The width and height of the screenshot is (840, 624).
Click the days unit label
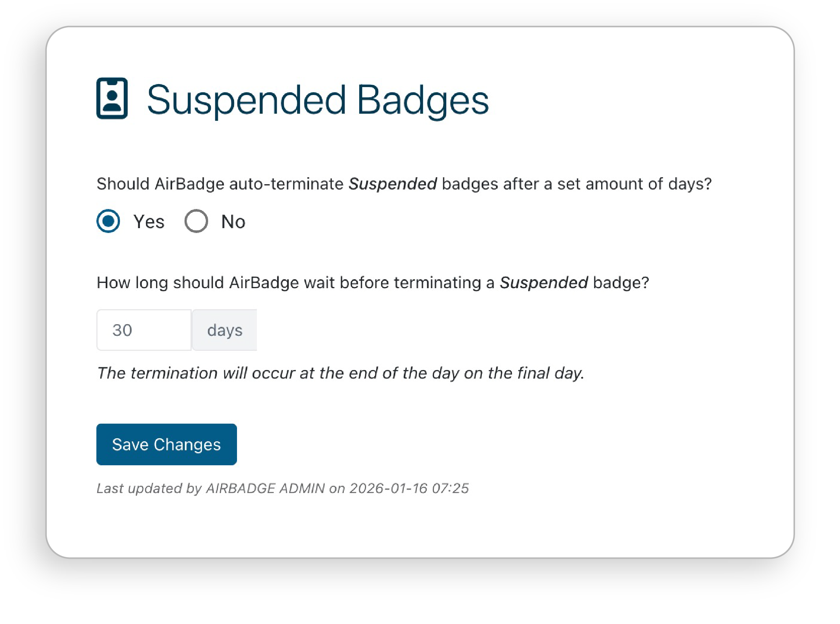click(x=225, y=330)
